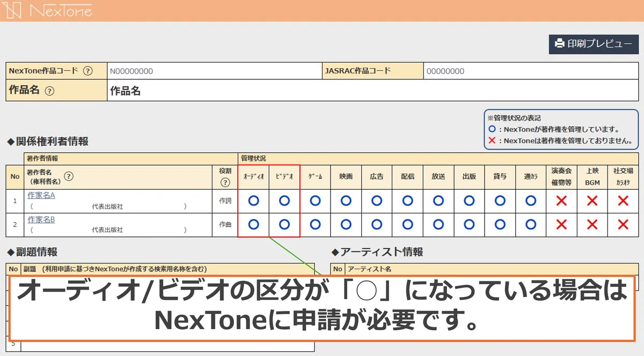Click the 作詞 role cell

point(225,201)
